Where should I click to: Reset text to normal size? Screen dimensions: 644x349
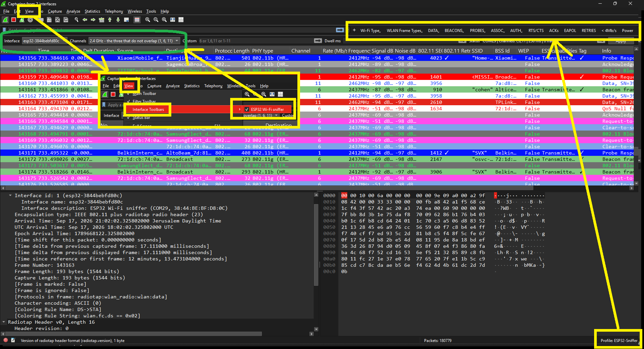click(x=164, y=20)
